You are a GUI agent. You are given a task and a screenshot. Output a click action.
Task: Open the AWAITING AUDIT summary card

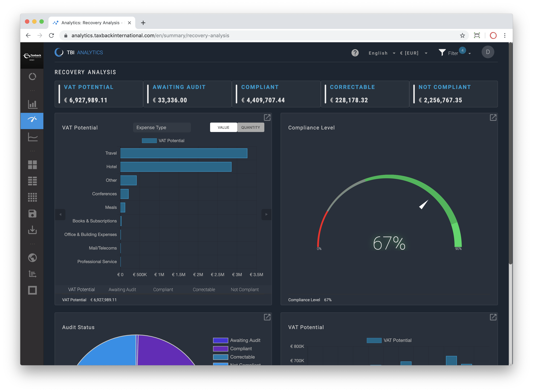187,94
